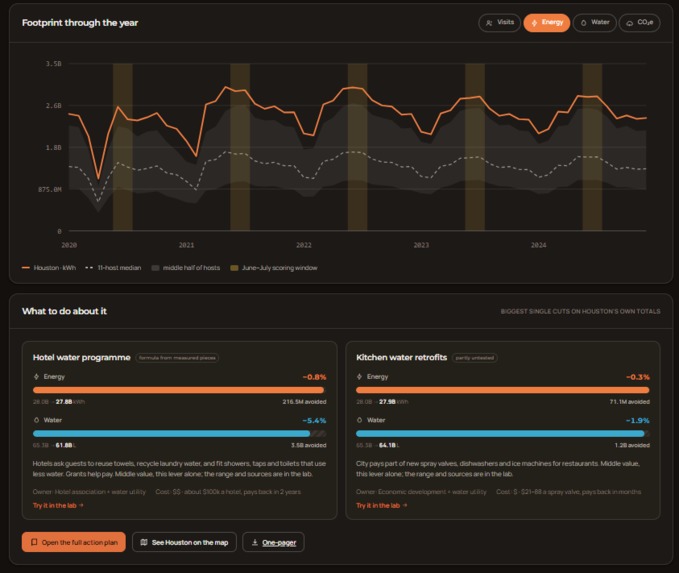The width and height of the screenshot is (679, 573).
Task: Click the '−0.3%' energy value
Action: (x=638, y=377)
